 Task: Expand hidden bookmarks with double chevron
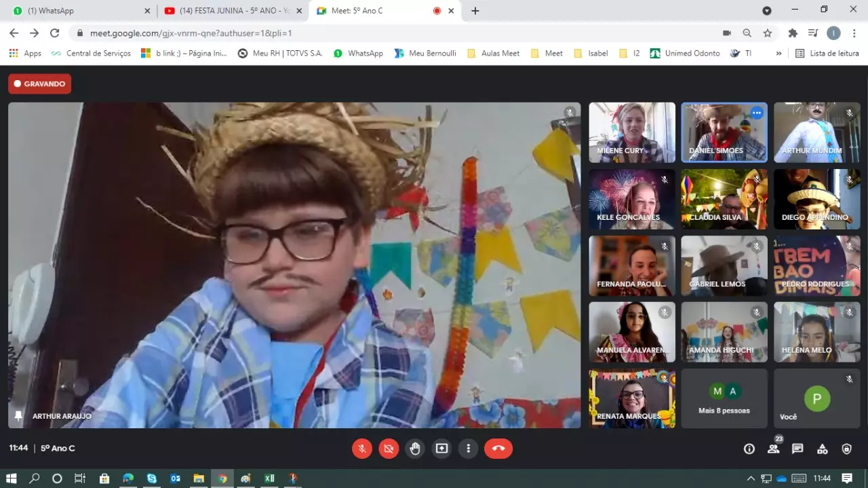(778, 53)
